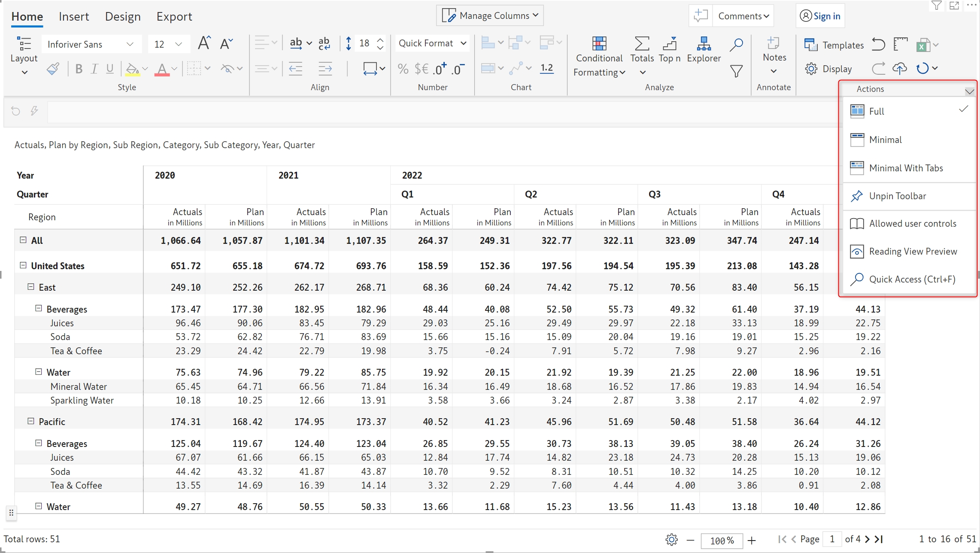980x553 pixels.
Task: Open the Quick Format dropdown
Action: (432, 43)
